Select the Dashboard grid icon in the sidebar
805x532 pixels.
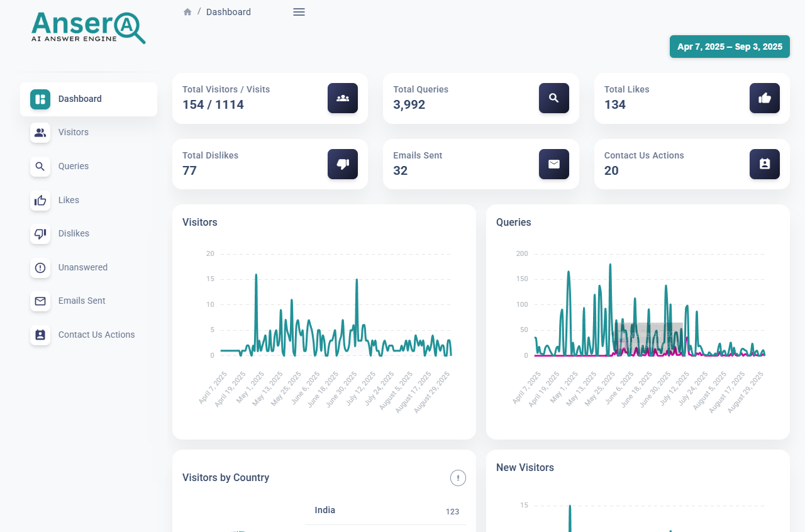coord(40,99)
